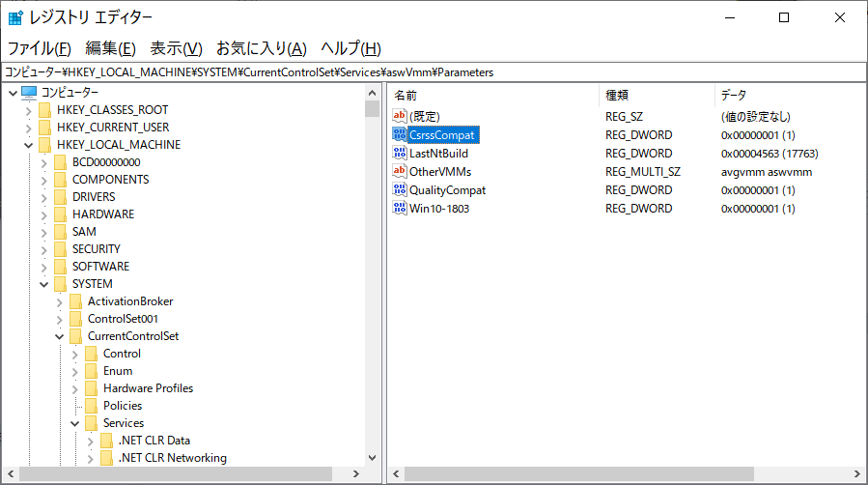Viewport: 868px width, 485px height.
Task: Click the DWORD icon beside CsrssCompat
Action: click(399, 134)
